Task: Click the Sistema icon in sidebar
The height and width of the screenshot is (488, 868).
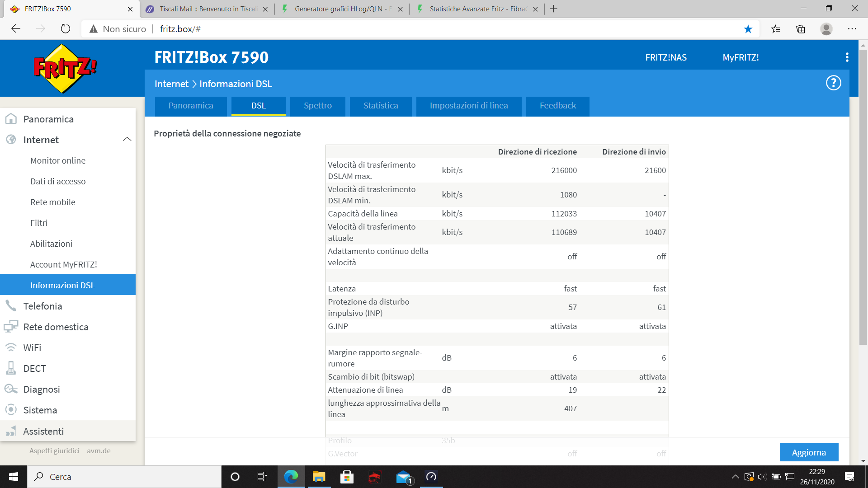Action: click(11, 410)
